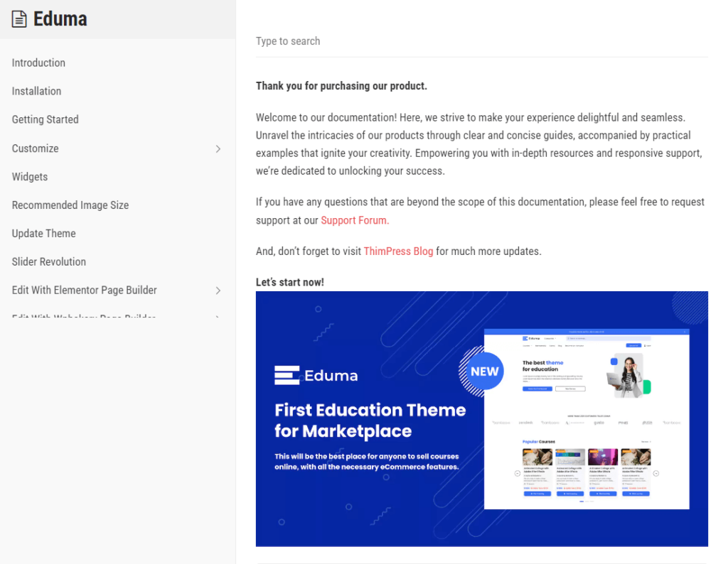
Task: Open the Introduction section
Action: click(x=38, y=63)
